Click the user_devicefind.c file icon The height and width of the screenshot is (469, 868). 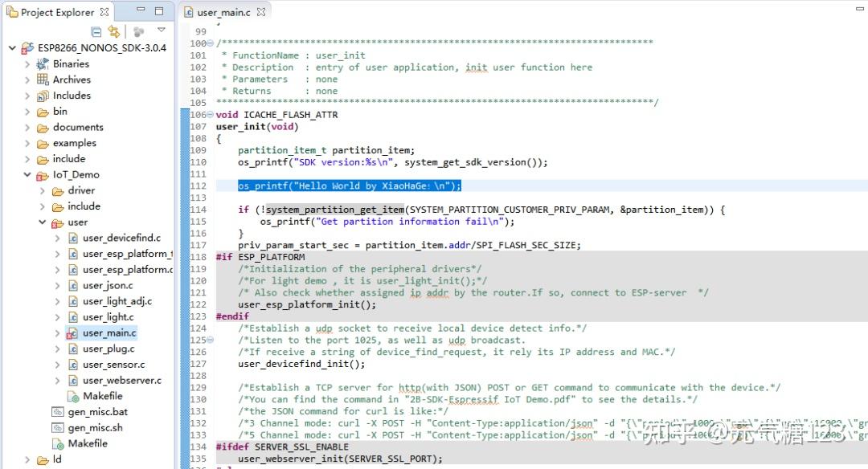(72, 239)
